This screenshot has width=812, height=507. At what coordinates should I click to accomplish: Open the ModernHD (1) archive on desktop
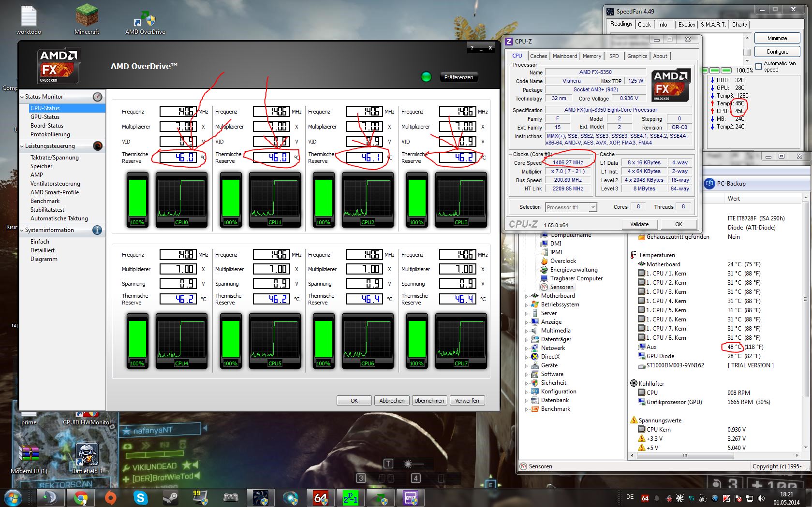point(29,458)
